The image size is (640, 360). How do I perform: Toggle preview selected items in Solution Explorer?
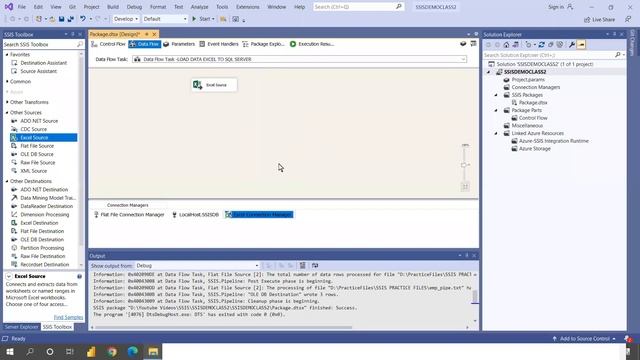(x=581, y=44)
